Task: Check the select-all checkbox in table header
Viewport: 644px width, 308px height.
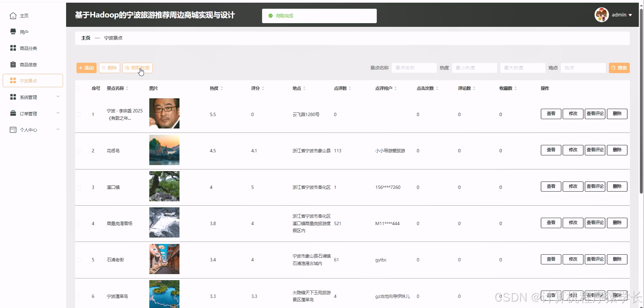Action: 79,88
